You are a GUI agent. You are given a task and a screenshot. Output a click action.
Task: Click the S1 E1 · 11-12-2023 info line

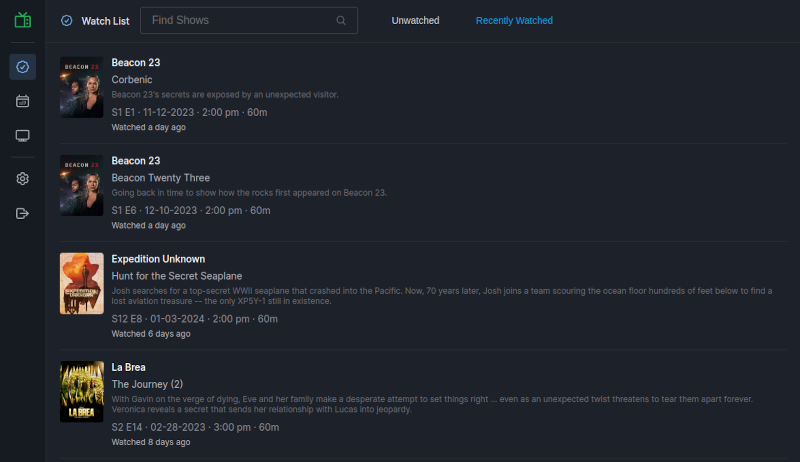[x=189, y=112]
